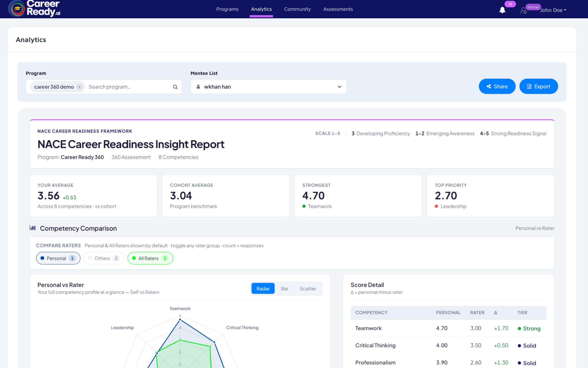Click the Personal vs Rater link at right
The image size is (588, 368).
pyautogui.click(x=535, y=228)
